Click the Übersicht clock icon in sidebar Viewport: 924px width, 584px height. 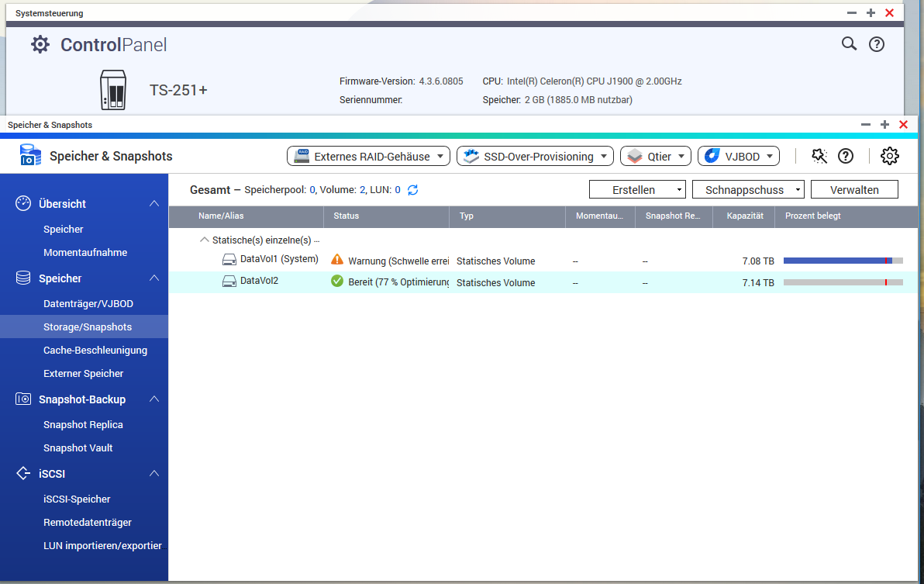coord(23,203)
